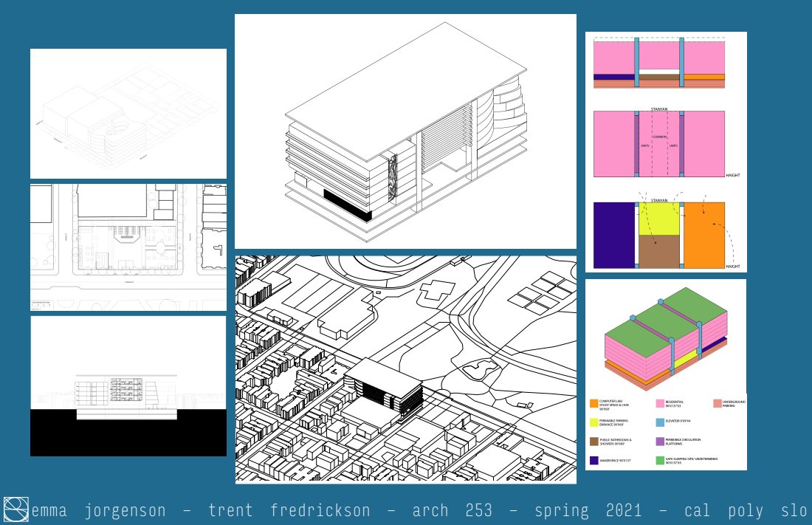The image size is (812, 525).
Task: Click the black panel on the main building axonometric
Action: [348, 206]
